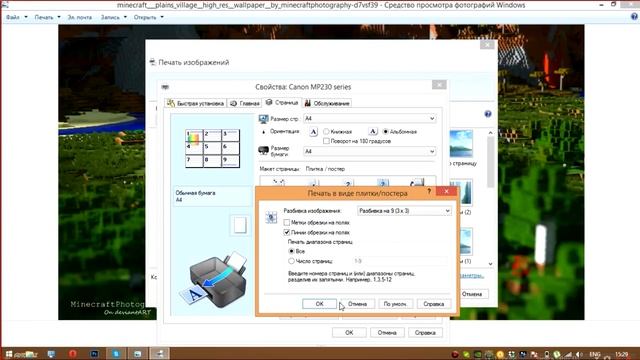This screenshot has height=360, width=640.
Task: Click OK in Canon properties window
Action: point(349,333)
